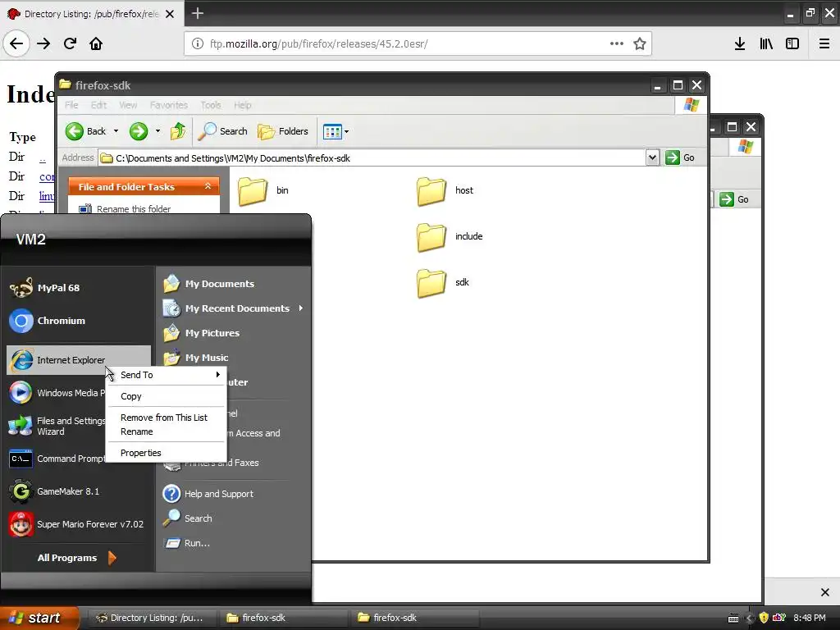Open the Favorites menu in Explorer

point(169,105)
